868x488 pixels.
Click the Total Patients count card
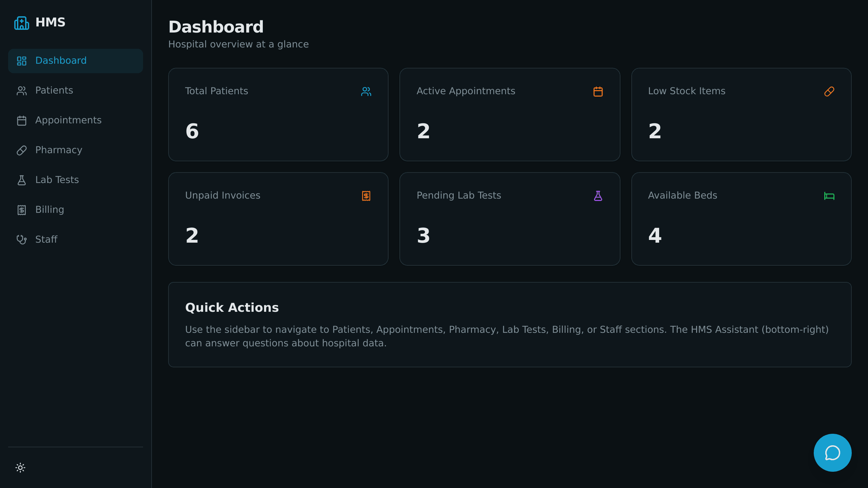tap(278, 115)
